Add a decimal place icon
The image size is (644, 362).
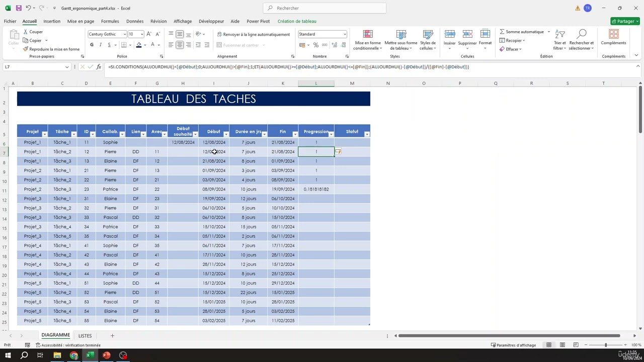[x=334, y=45]
